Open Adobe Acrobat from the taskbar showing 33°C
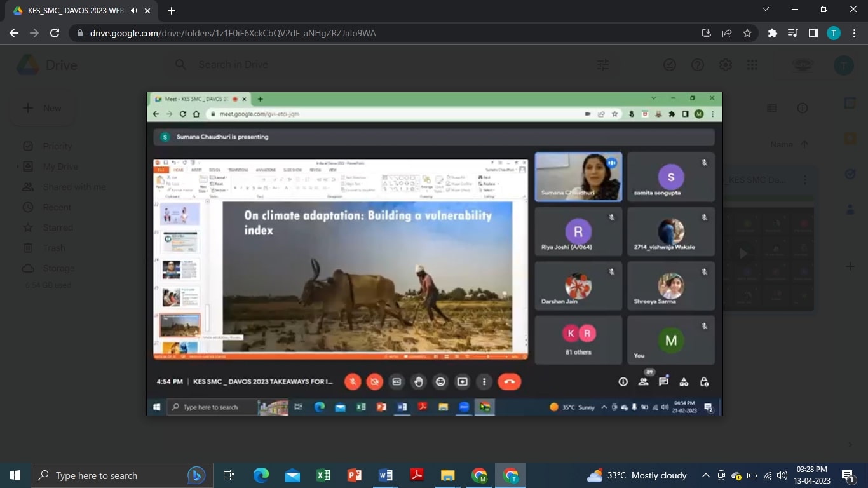 click(417, 475)
